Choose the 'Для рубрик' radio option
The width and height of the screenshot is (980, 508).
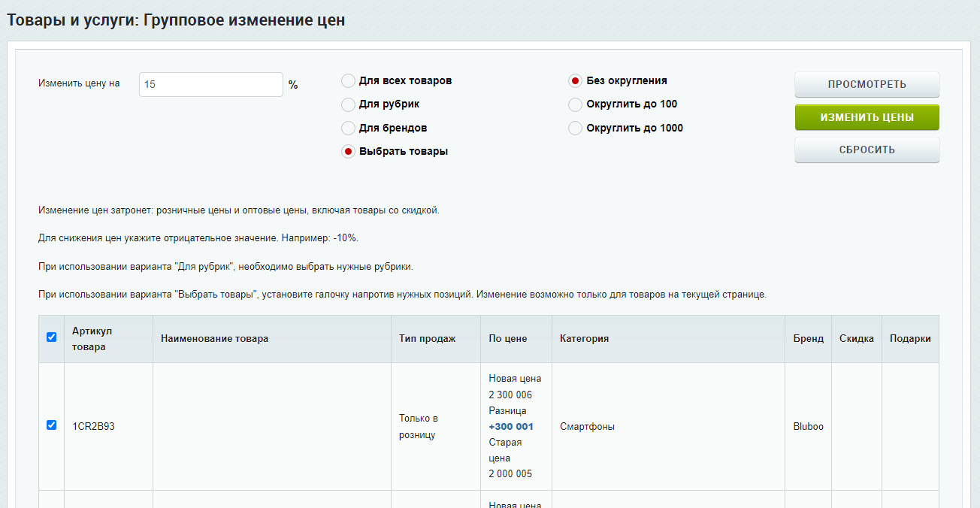pyautogui.click(x=349, y=104)
